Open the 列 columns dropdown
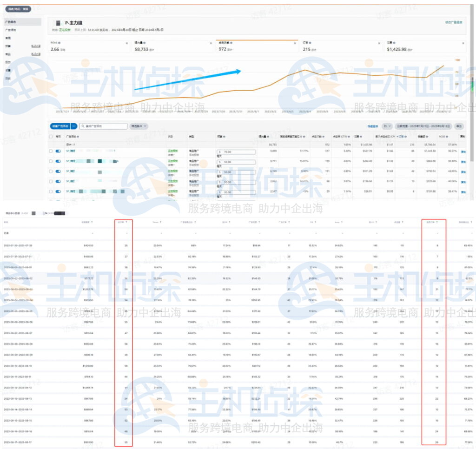476x449 pixels. 387,126
